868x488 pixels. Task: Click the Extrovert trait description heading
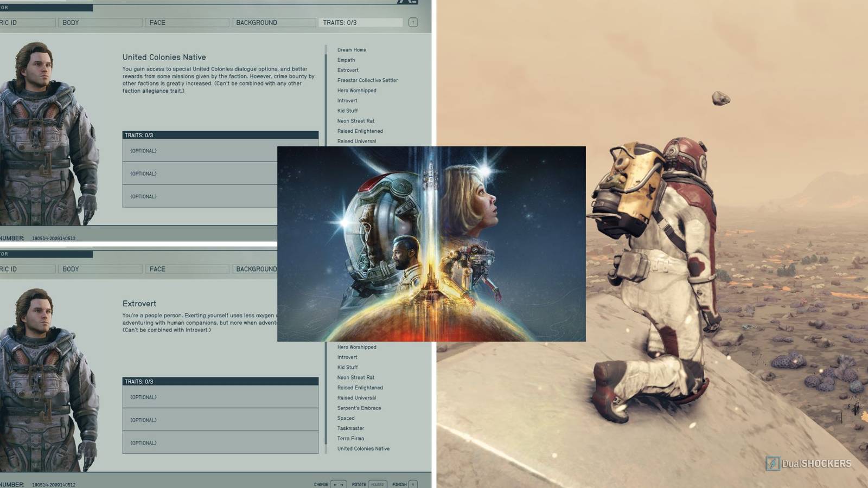click(139, 304)
